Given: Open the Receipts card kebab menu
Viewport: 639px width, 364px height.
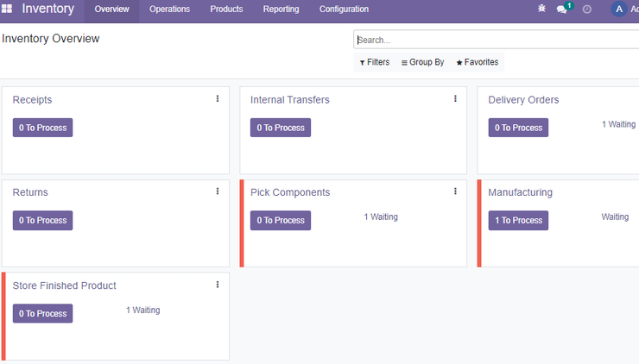Looking at the screenshot, I should point(218,98).
